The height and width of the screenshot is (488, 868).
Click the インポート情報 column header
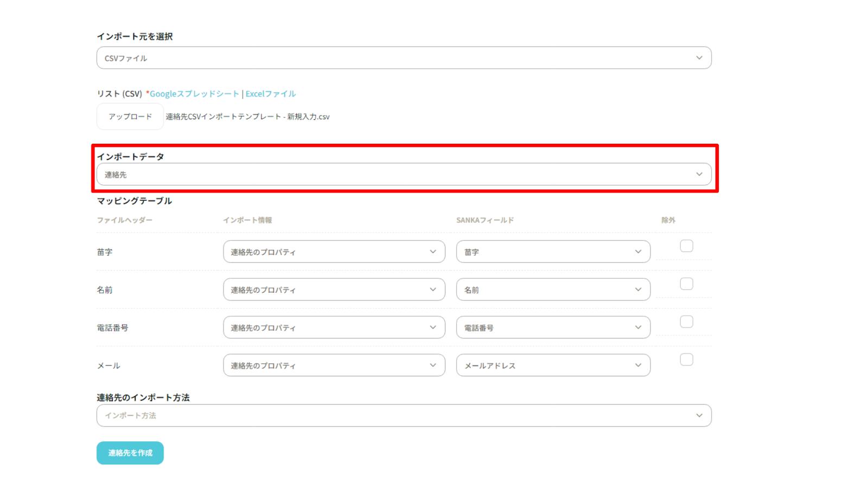click(247, 220)
